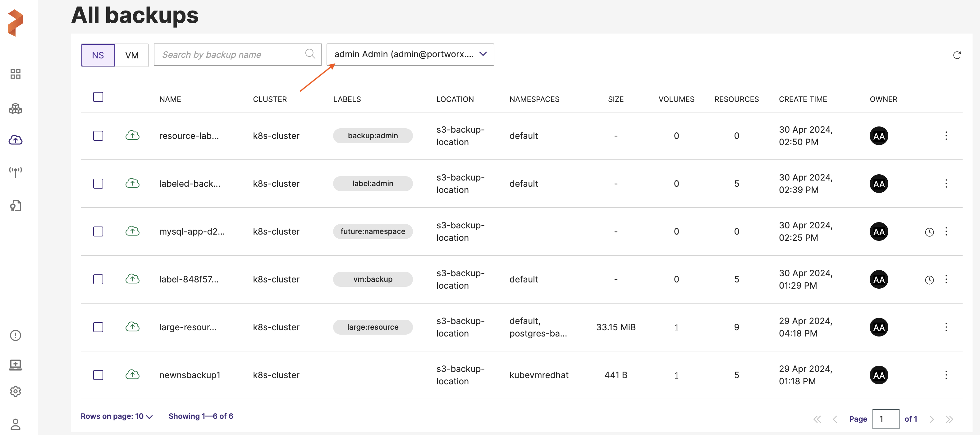The width and height of the screenshot is (980, 435).
Task: Click the cloud backups sidebar icon
Action: point(15,140)
